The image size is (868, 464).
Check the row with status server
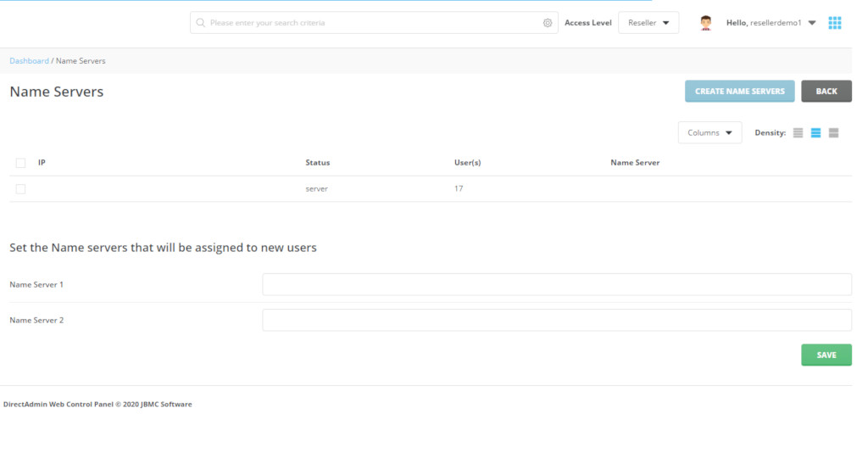point(20,189)
